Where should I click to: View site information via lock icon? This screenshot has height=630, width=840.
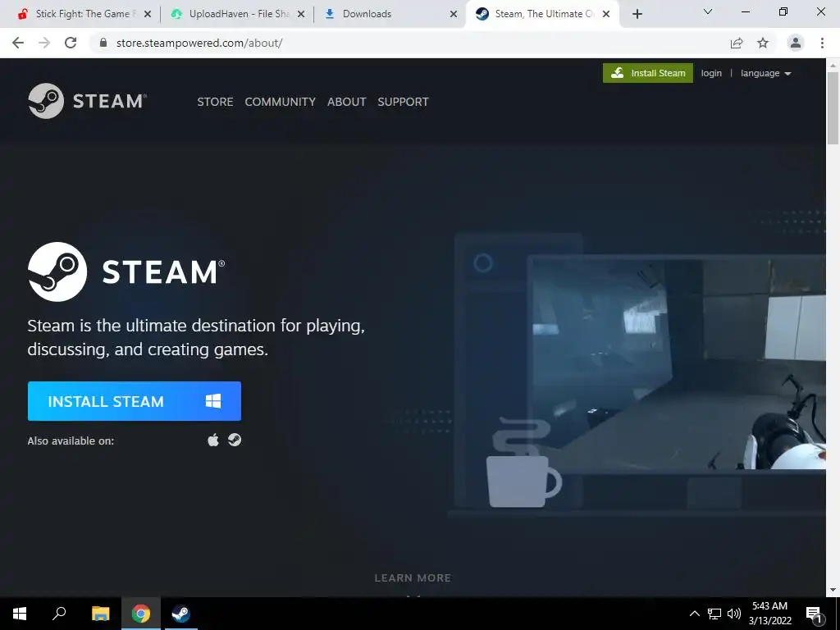[x=103, y=43]
